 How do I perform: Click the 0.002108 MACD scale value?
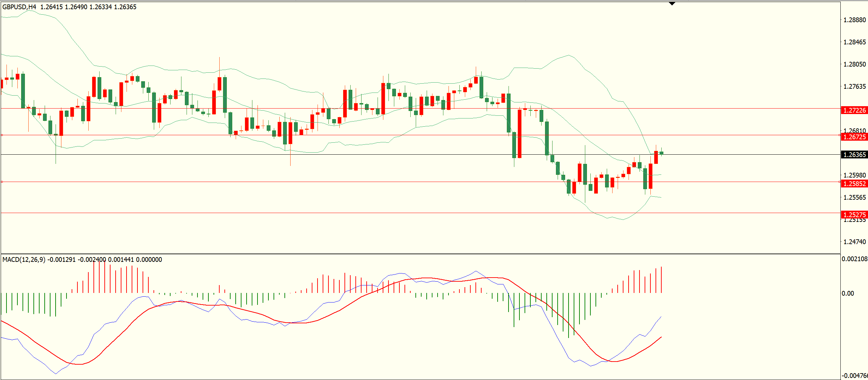854,259
